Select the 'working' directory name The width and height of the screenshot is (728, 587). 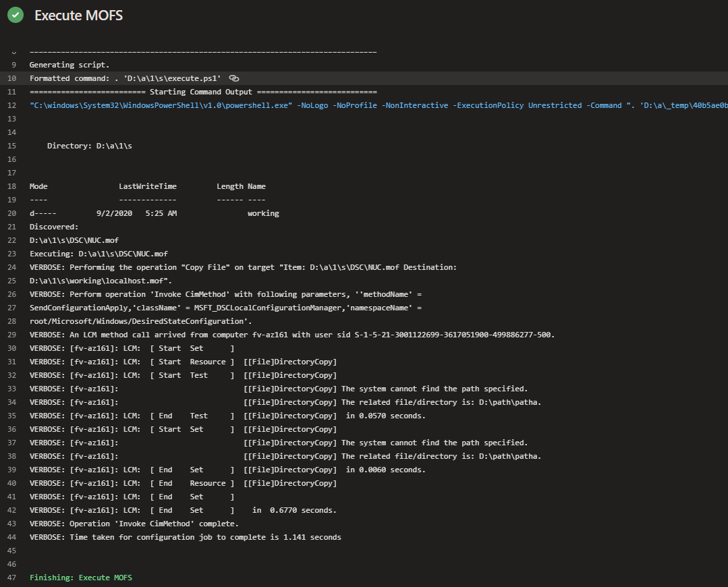coord(263,213)
